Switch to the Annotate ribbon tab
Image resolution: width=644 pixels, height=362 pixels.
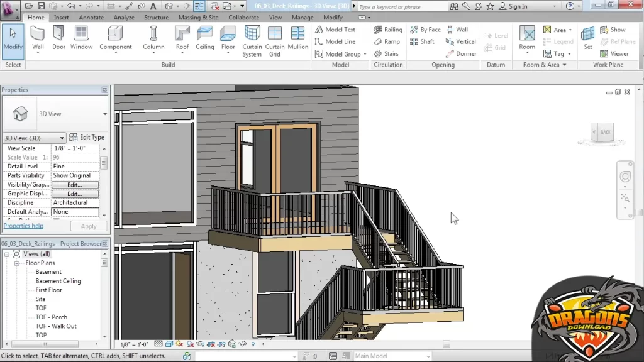91,18
